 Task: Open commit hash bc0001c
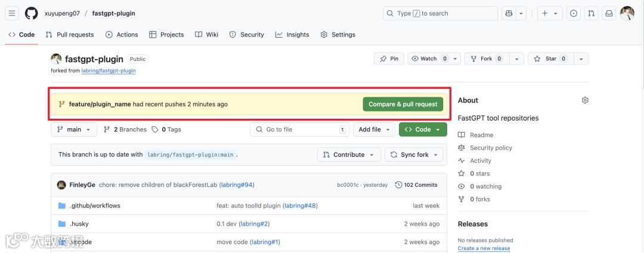[348, 185]
